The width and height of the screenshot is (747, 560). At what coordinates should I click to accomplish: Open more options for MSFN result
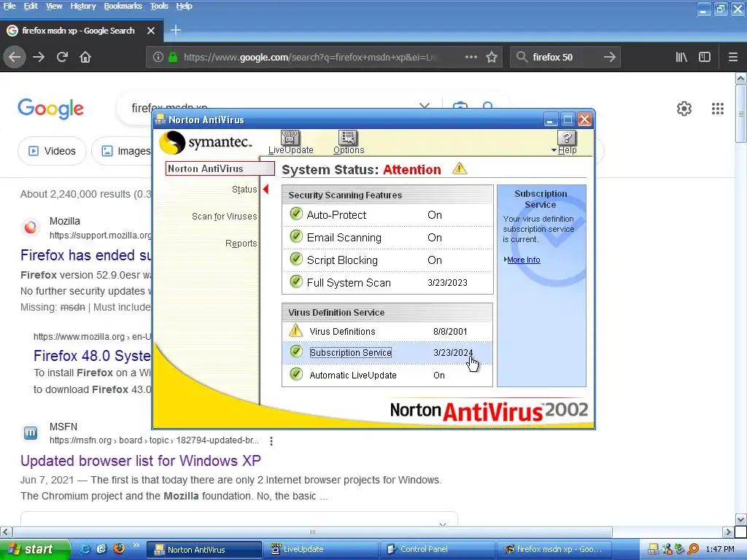coord(271,441)
